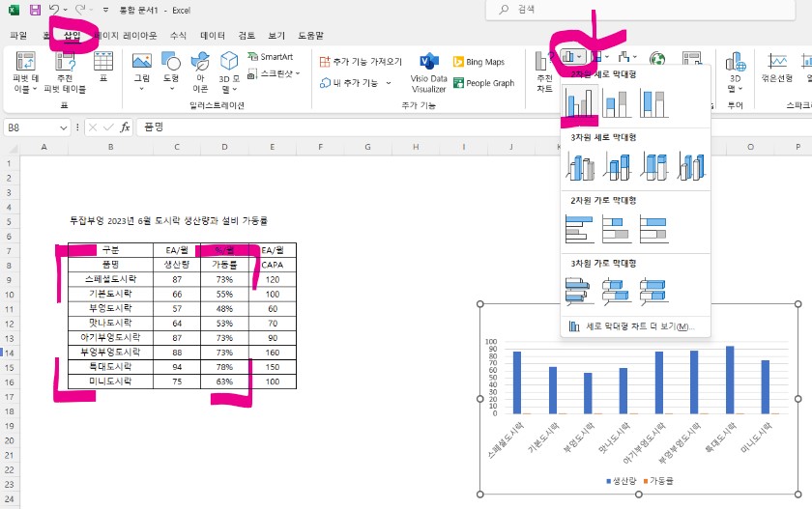Click the 추천 차트 button
The height and width of the screenshot is (509, 812).
tap(543, 71)
